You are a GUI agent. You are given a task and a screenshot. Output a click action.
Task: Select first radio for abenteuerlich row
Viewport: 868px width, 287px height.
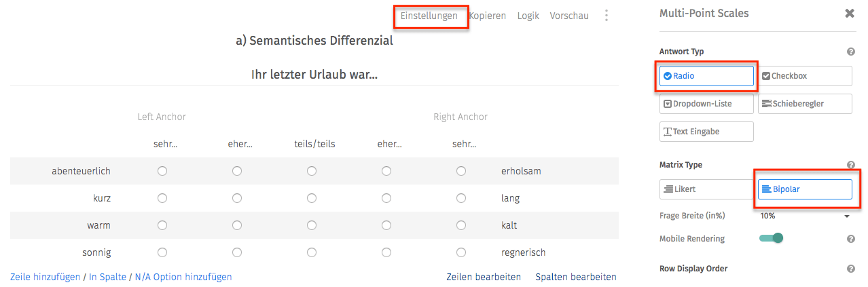click(x=162, y=171)
